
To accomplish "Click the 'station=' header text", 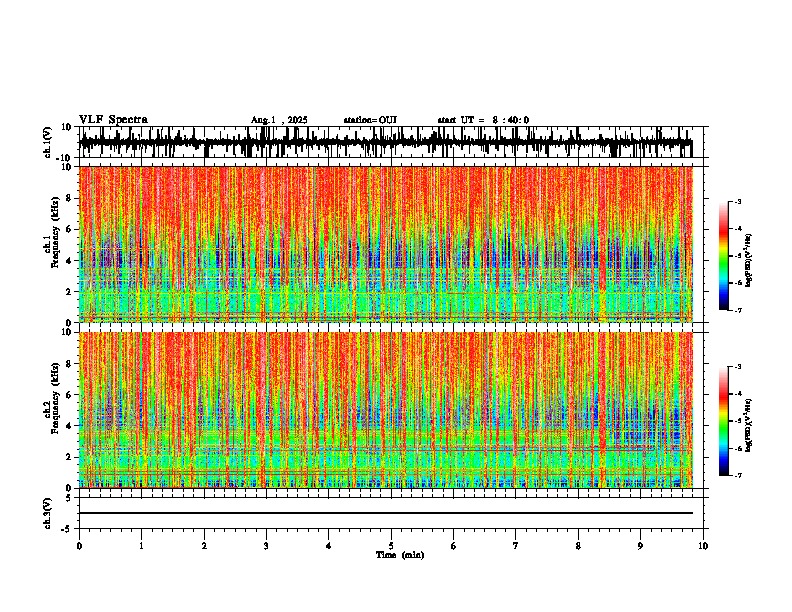I will pyautogui.click(x=361, y=120).
